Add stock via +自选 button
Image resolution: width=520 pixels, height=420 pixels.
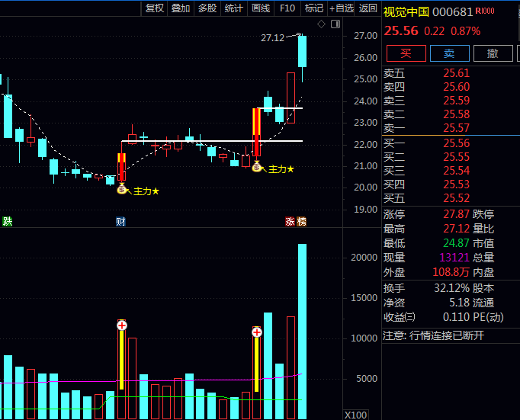pos(342,8)
